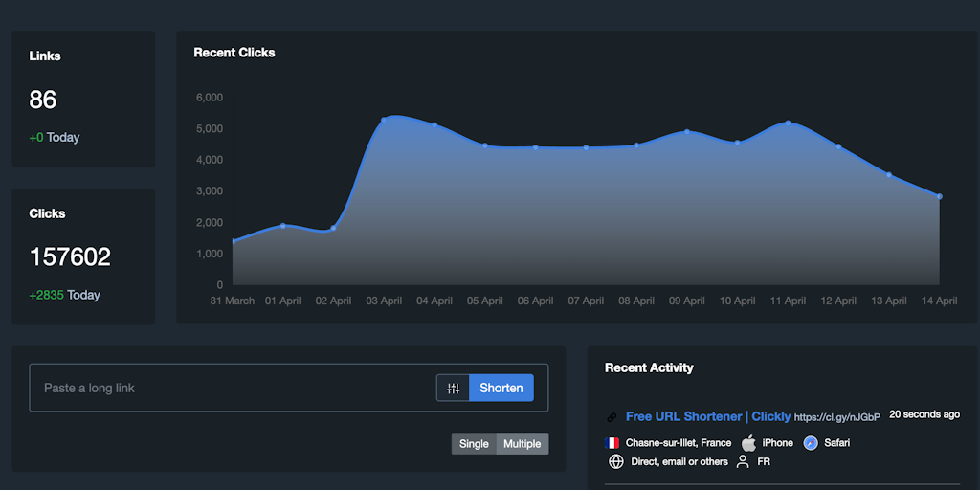Click the Recent Clicks heading
The image size is (980, 490).
(234, 54)
